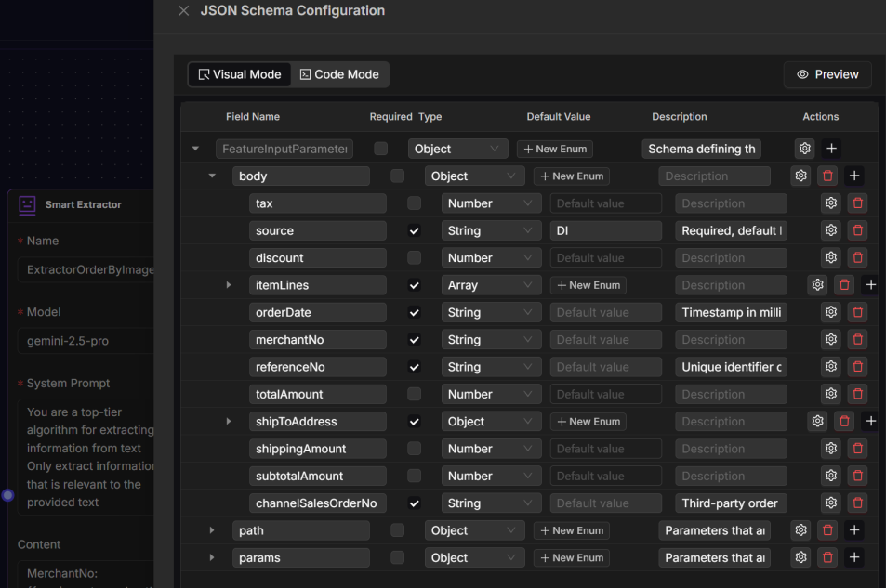Open gear settings for the tax field
Image resolution: width=886 pixels, height=588 pixels.
point(830,203)
